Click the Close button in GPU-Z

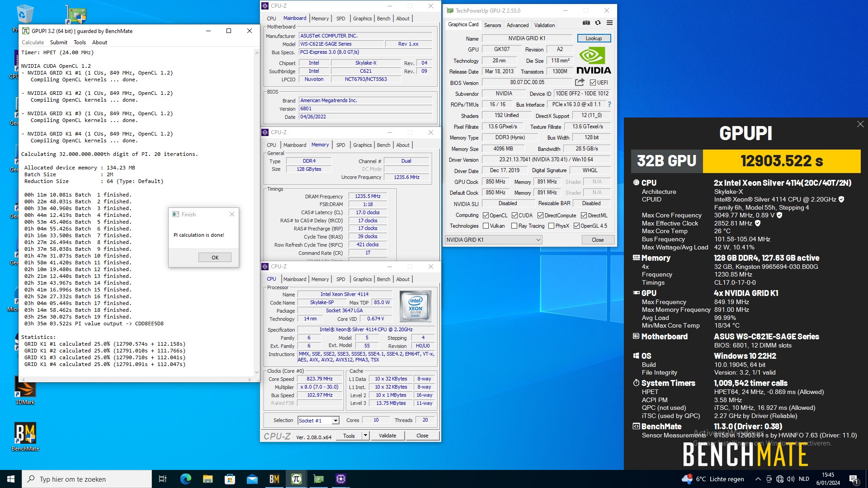click(x=597, y=240)
